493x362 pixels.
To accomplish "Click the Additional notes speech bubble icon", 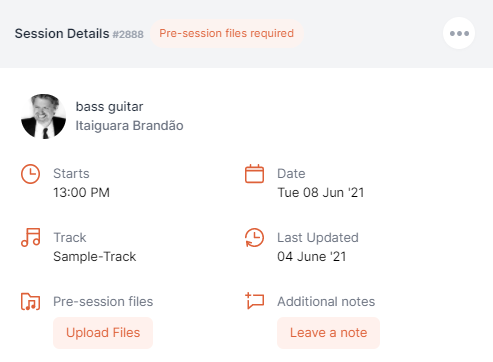I will pyautogui.click(x=254, y=301).
